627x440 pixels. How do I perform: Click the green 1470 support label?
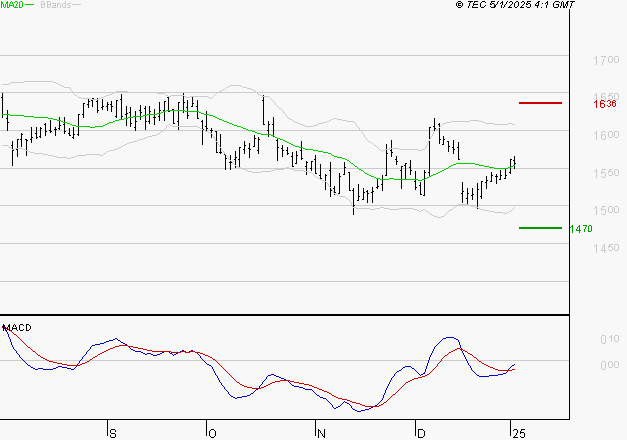point(581,229)
